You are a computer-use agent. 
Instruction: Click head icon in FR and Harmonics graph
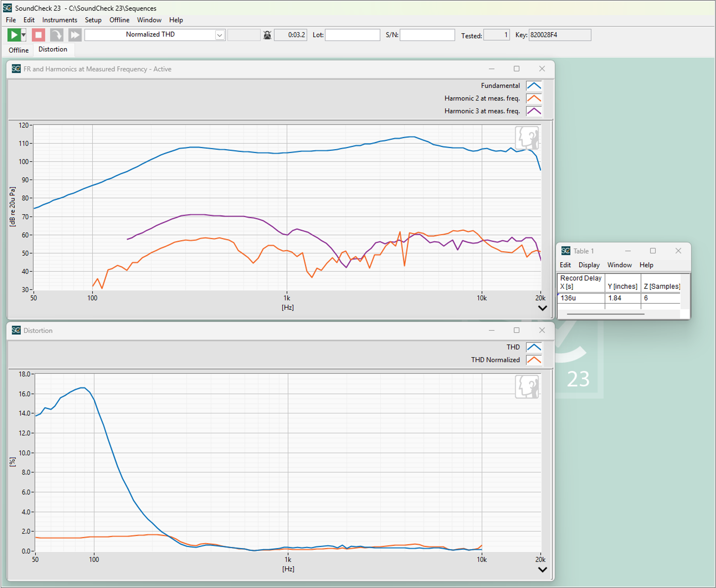coord(527,138)
